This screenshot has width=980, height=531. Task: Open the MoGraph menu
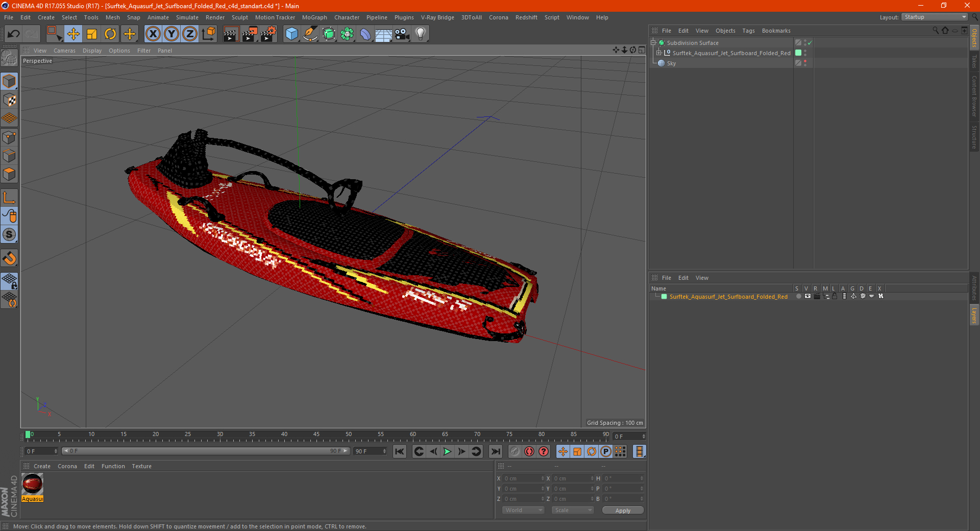pos(314,17)
